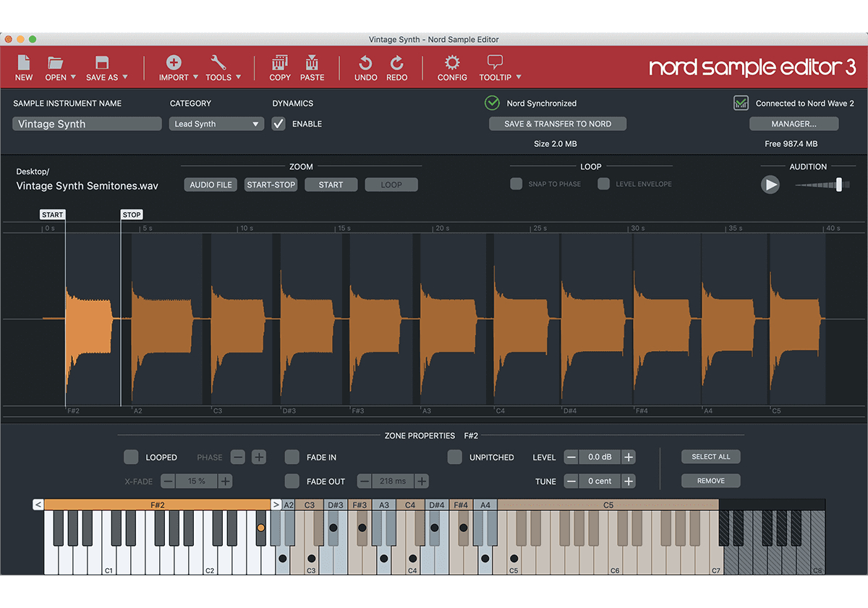Click the 0 cent tune value

600,481
